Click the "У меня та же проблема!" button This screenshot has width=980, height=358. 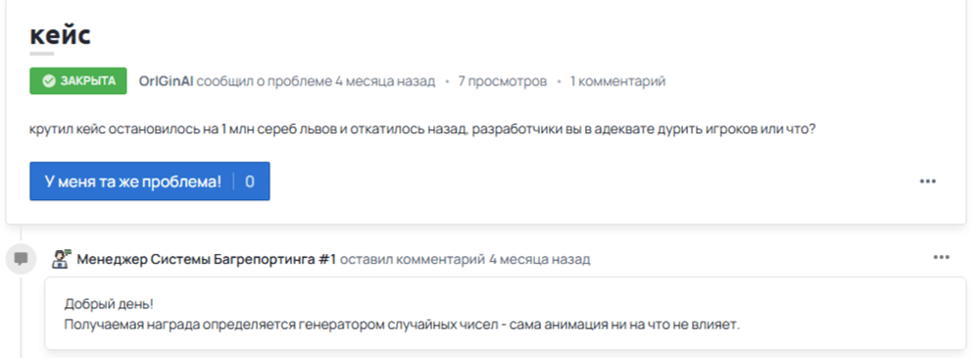pyautogui.click(x=150, y=181)
